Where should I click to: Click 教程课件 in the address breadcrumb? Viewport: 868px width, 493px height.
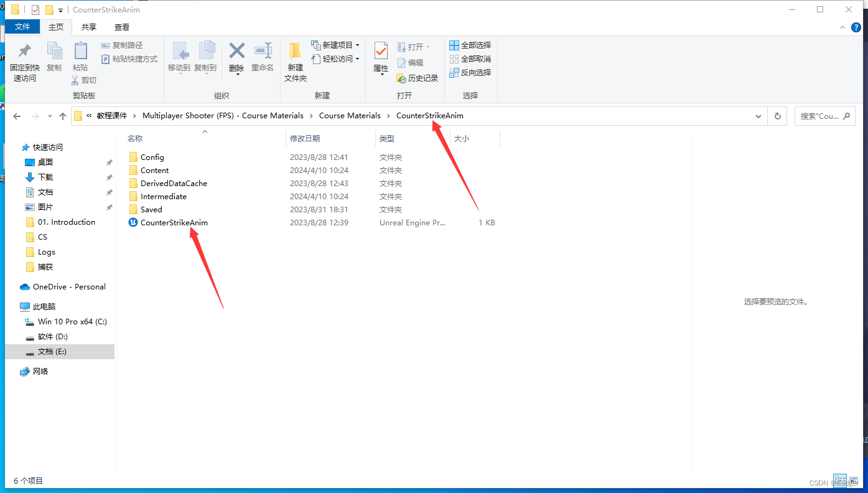tap(112, 116)
